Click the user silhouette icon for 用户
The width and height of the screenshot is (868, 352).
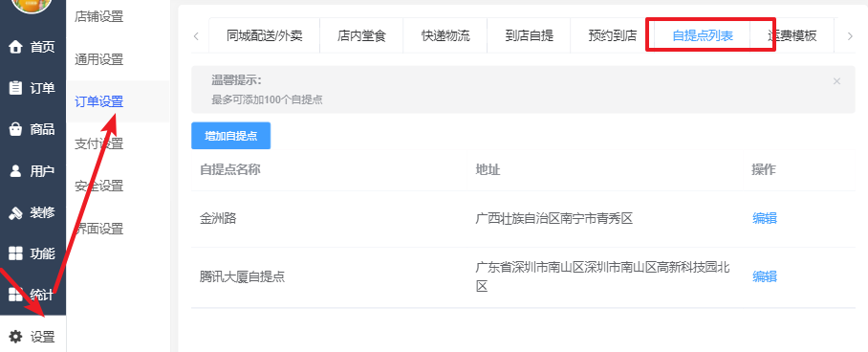(16, 170)
